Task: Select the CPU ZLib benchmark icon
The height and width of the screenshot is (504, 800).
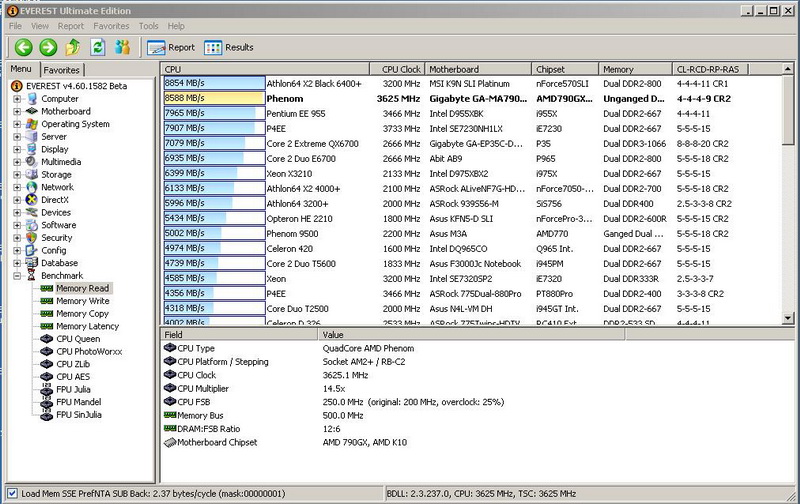Action: click(46, 364)
